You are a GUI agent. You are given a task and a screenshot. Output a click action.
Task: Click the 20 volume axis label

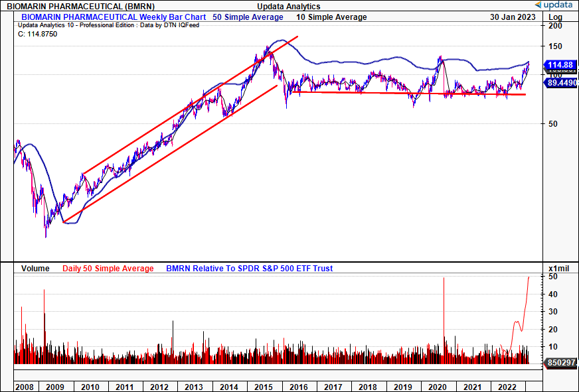click(x=553, y=329)
